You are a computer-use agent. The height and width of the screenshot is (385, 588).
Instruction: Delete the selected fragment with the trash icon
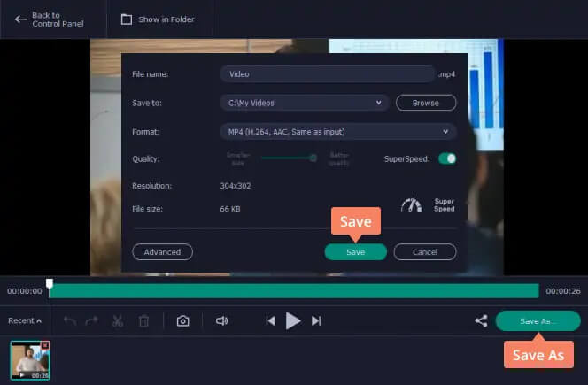(143, 321)
